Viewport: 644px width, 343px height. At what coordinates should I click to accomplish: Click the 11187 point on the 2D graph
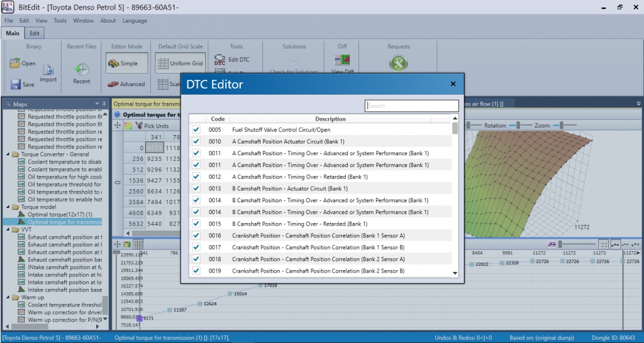pyautogui.click(x=170, y=310)
